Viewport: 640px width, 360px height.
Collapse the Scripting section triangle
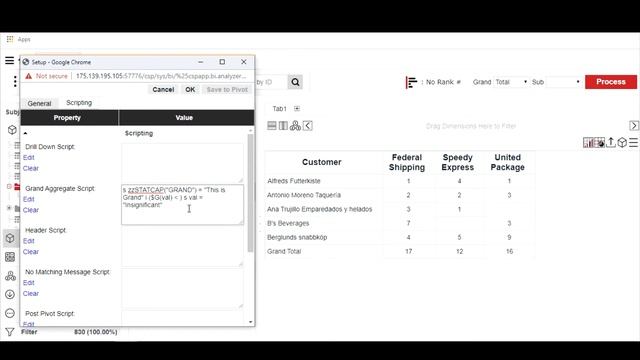(x=25, y=133)
